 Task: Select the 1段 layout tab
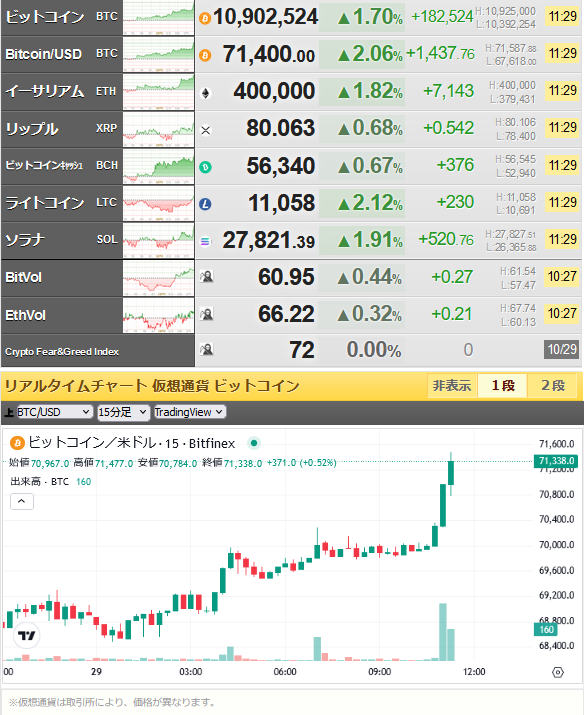click(502, 386)
